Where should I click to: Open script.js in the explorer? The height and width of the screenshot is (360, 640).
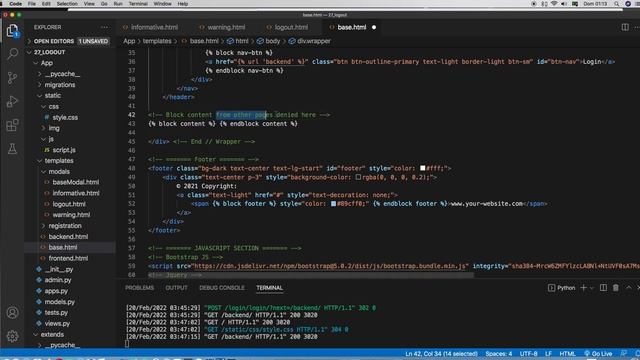point(64,150)
